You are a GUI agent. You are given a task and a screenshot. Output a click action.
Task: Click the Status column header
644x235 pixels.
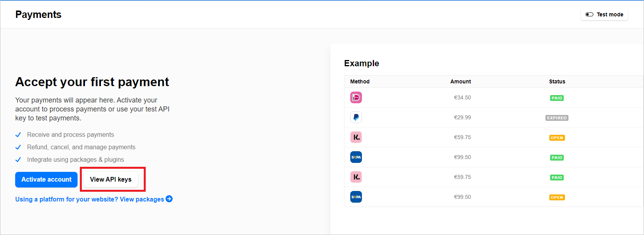click(557, 81)
